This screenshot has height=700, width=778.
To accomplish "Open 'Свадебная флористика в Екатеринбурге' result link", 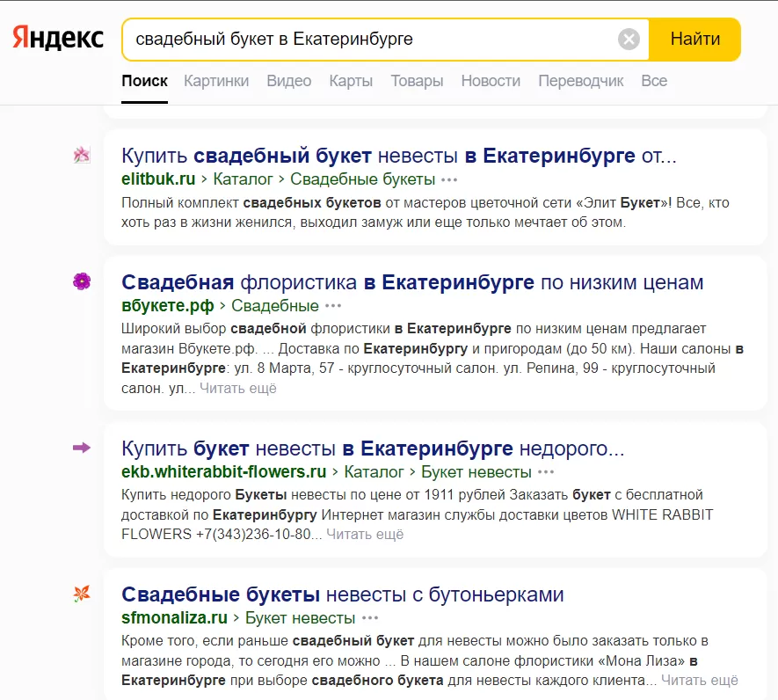I will coord(412,282).
